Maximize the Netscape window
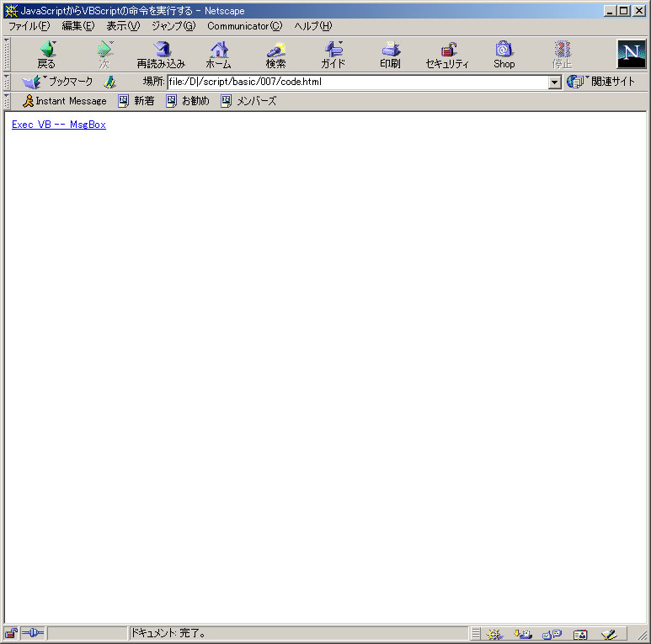 (x=623, y=11)
